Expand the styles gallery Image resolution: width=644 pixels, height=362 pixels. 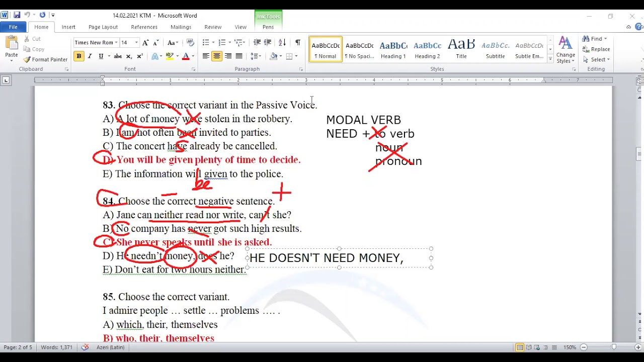(550, 59)
